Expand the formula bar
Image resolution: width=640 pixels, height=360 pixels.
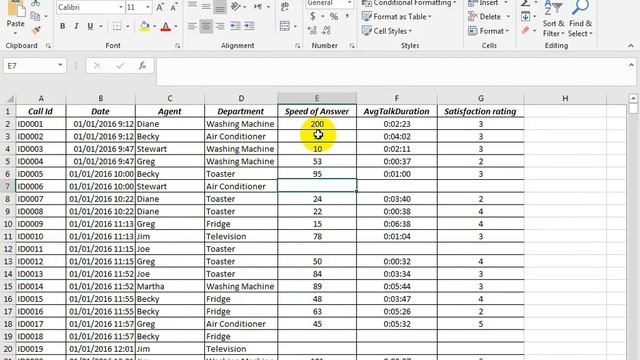click(631, 65)
